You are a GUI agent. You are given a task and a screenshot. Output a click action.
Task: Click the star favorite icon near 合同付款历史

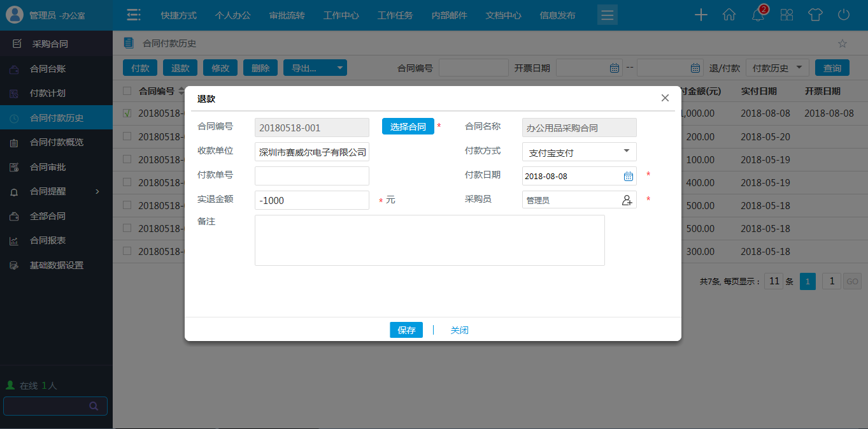pos(842,43)
